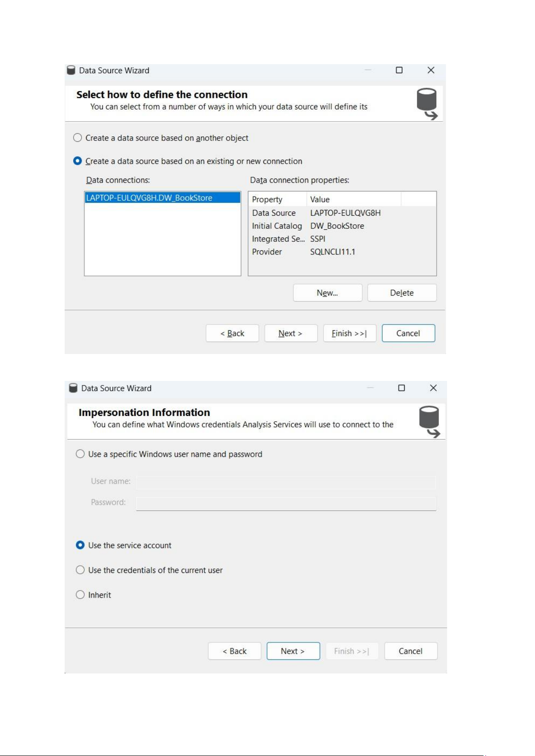This screenshot has width=535, height=756.
Task: Go Back from the Impersonation Information page
Action: tap(235, 651)
